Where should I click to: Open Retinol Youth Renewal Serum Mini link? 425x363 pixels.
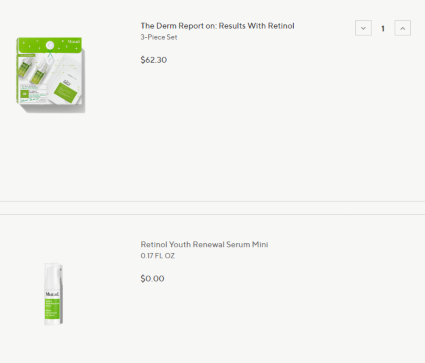204,244
